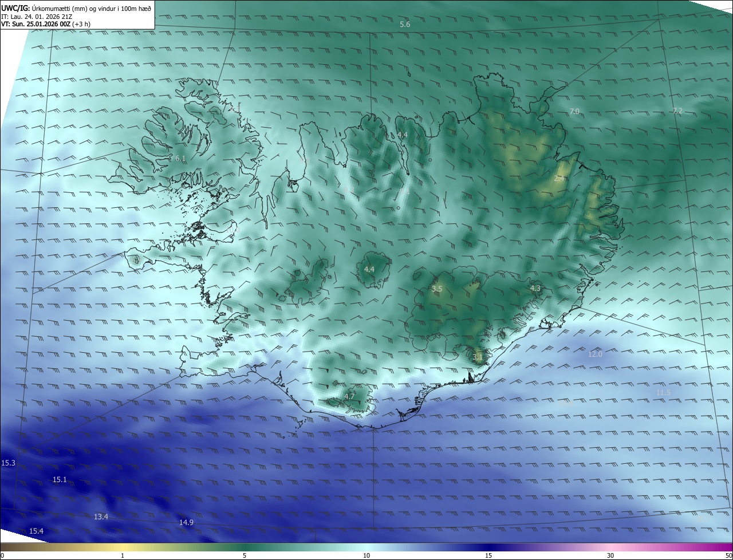Click the 6.1 value over the Westfjords
Screen dimensions: 733x560
click(x=180, y=158)
